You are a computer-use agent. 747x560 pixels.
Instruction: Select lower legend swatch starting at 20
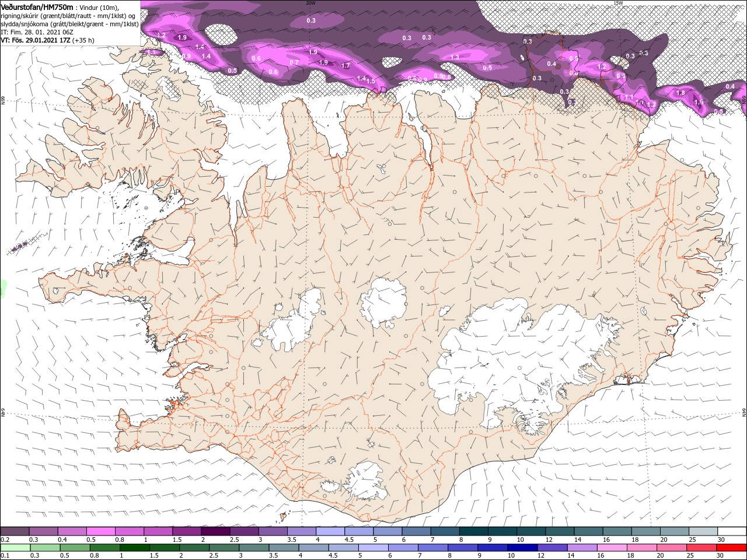click(x=672, y=548)
